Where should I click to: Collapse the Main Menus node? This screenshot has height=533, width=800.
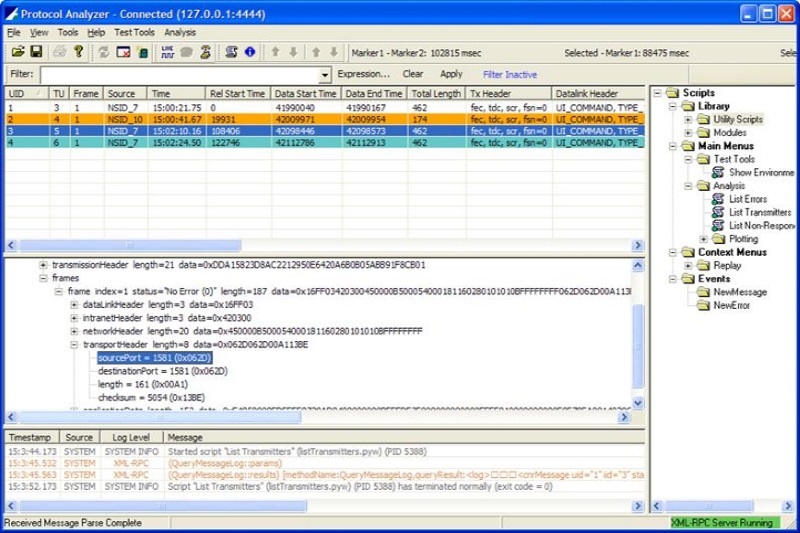(x=672, y=146)
